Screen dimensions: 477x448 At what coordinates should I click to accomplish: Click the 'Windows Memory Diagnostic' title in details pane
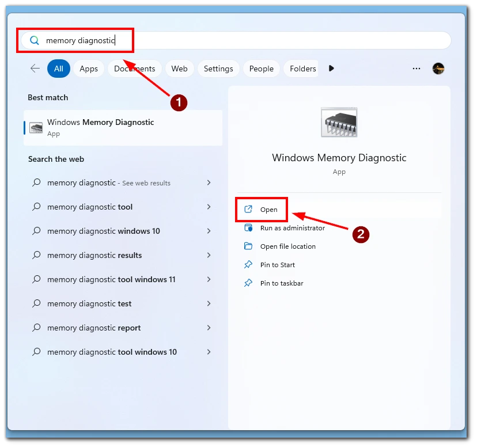pos(339,158)
